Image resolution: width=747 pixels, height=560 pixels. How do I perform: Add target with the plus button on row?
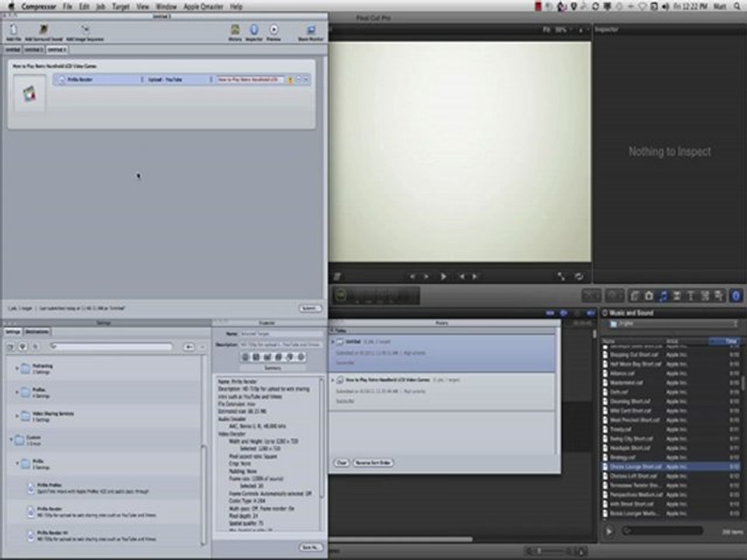[307, 79]
